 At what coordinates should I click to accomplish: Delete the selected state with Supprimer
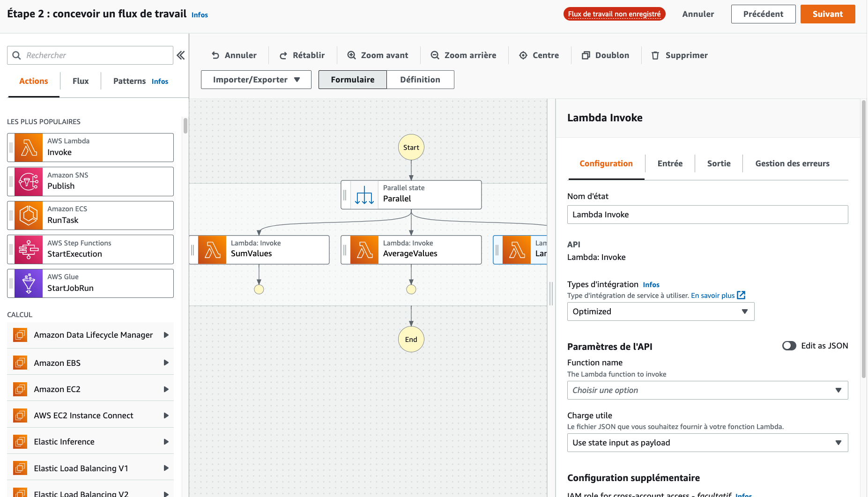pyautogui.click(x=680, y=55)
